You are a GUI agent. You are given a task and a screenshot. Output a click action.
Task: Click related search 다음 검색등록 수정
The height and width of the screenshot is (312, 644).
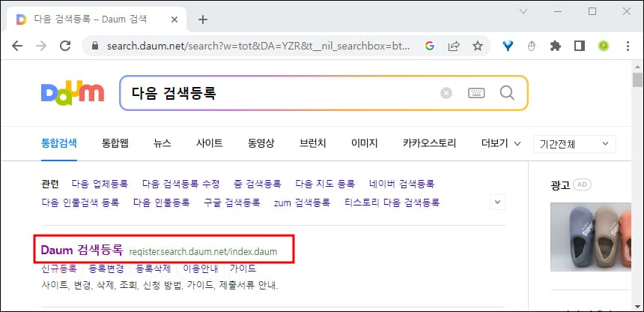(181, 184)
